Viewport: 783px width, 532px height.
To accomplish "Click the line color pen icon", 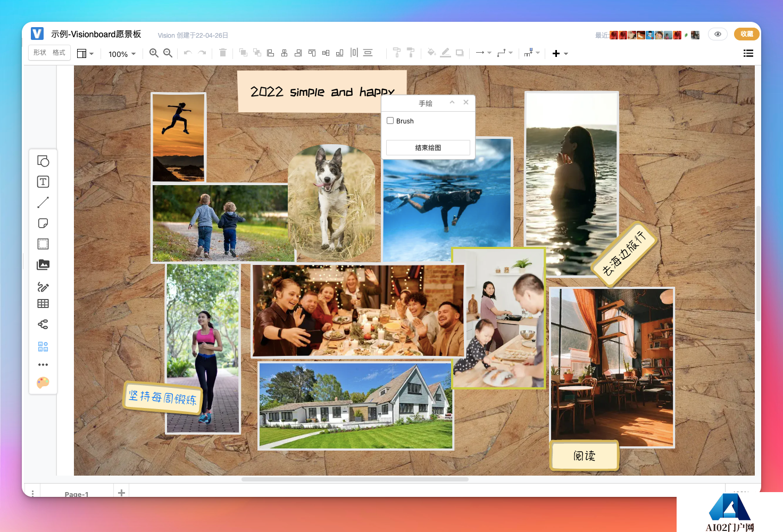I will tap(446, 53).
